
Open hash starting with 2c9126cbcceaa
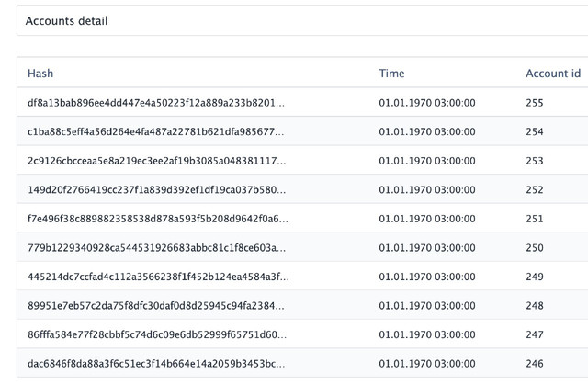(156, 161)
